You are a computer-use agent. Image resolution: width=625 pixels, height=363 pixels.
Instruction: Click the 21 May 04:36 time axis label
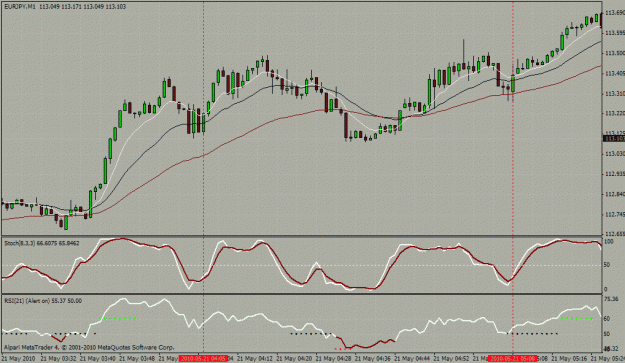click(x=373, y=359)
